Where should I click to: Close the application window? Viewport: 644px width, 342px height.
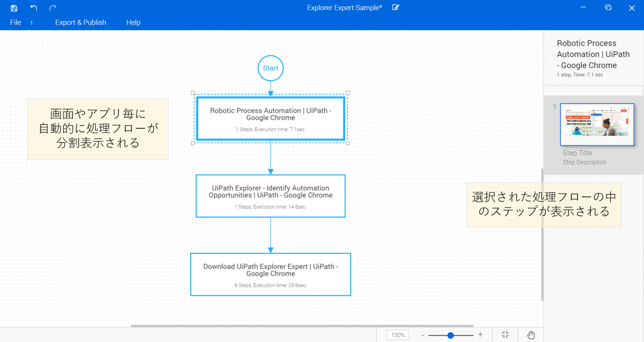coord(632,8)
